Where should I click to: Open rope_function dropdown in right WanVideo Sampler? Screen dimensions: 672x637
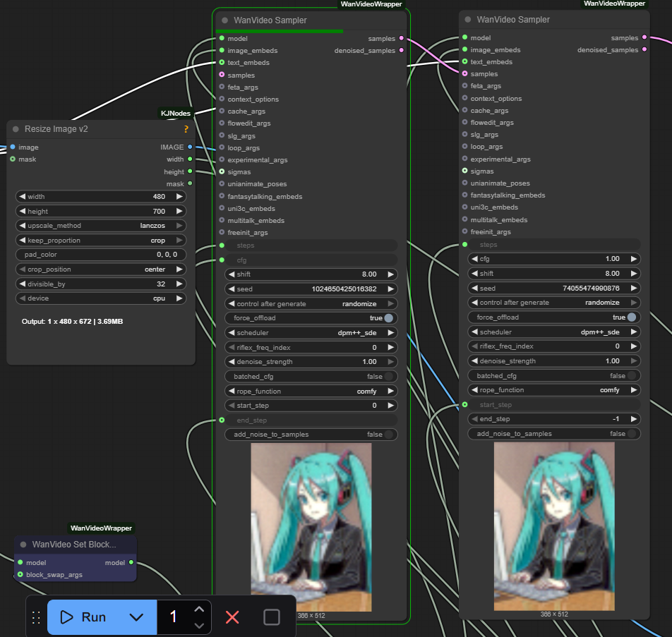(x=554, y=390)
